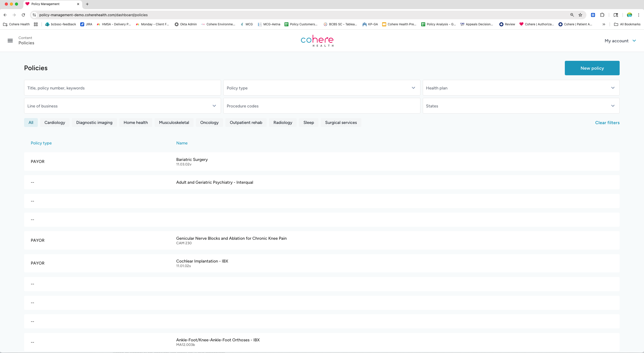This screenshot has width=644, height=353.
Task: Open Genicular Nerve Blocks and Ablation policy
Action: pos(322,240)
